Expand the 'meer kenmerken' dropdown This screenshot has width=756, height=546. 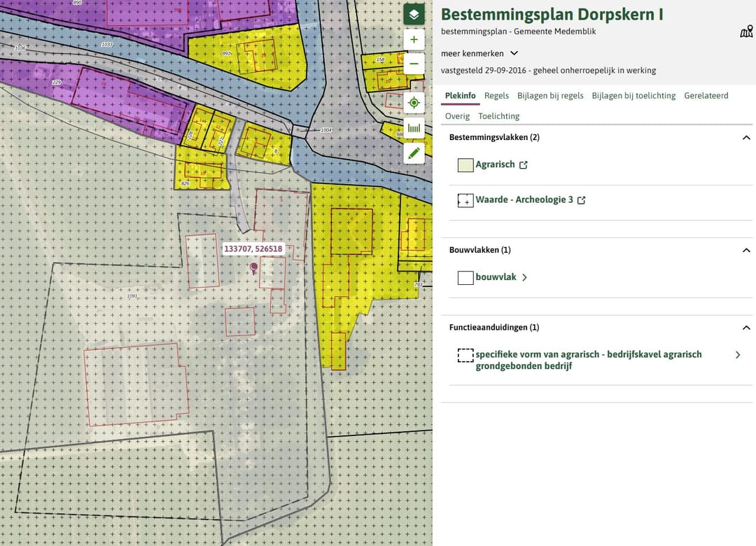point(514,53)
